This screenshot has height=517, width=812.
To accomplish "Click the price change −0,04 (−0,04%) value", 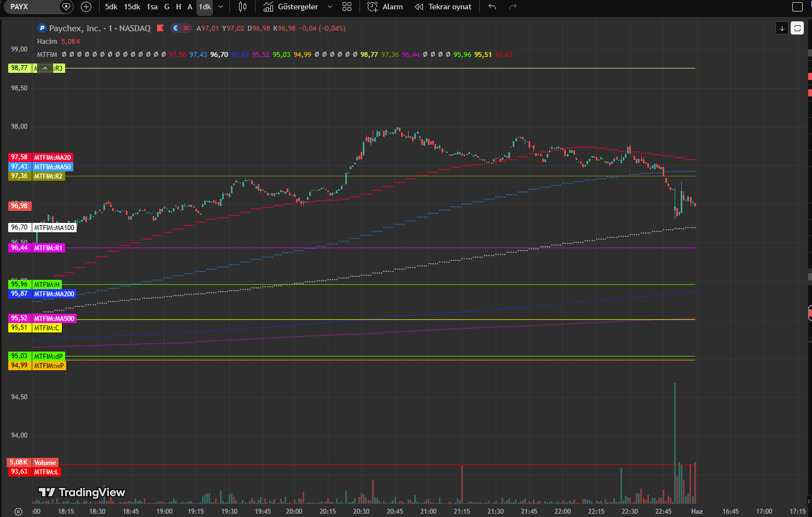I will pos(322,28).
